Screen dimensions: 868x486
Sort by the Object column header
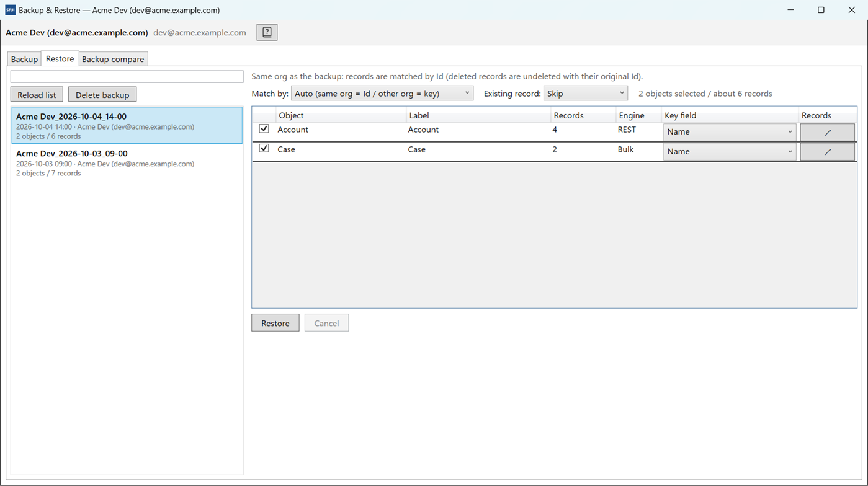pyautogui.click(x=341, y=115)
